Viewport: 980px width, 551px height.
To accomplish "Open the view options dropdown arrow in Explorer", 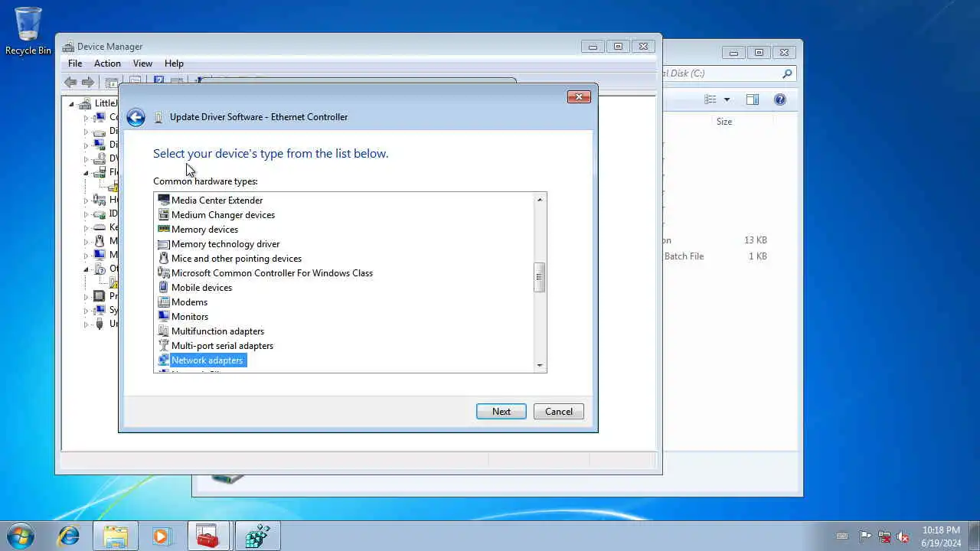I will point(727,99).
